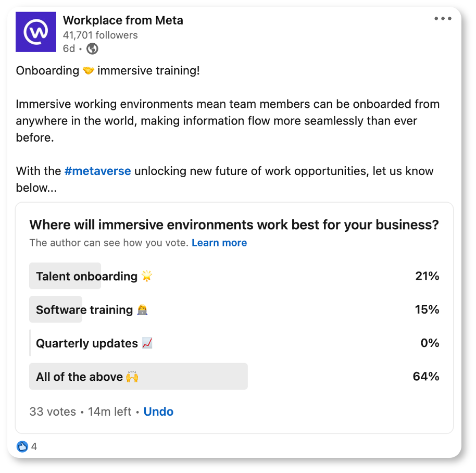Click the raised hands emoji in poll

click(x=132, y=377)
